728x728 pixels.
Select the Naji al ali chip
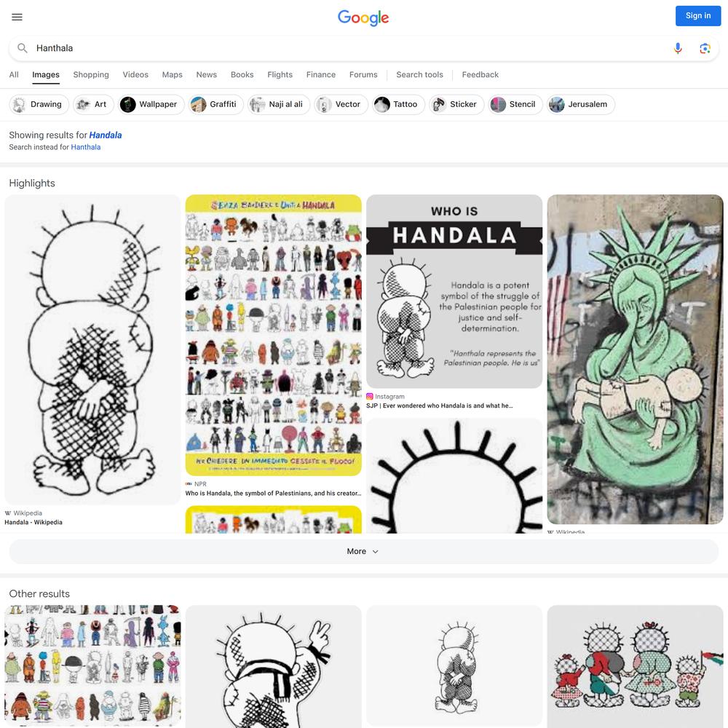pos(279,104)
